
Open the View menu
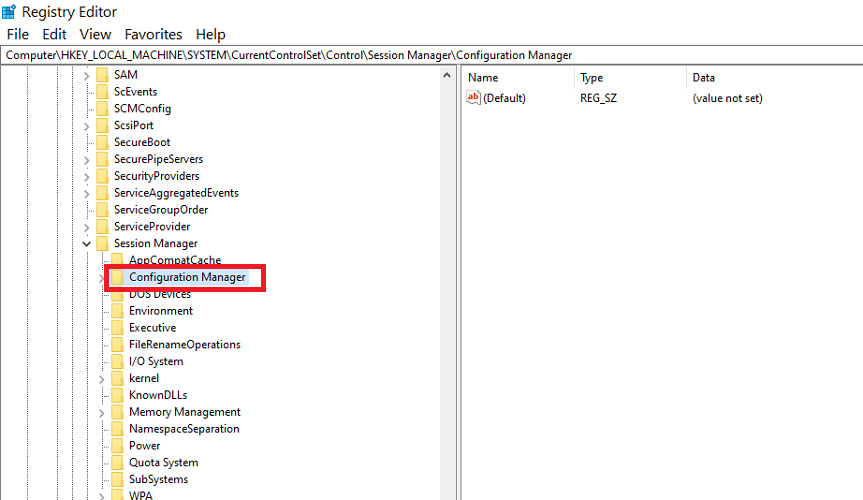pos(95,34)
